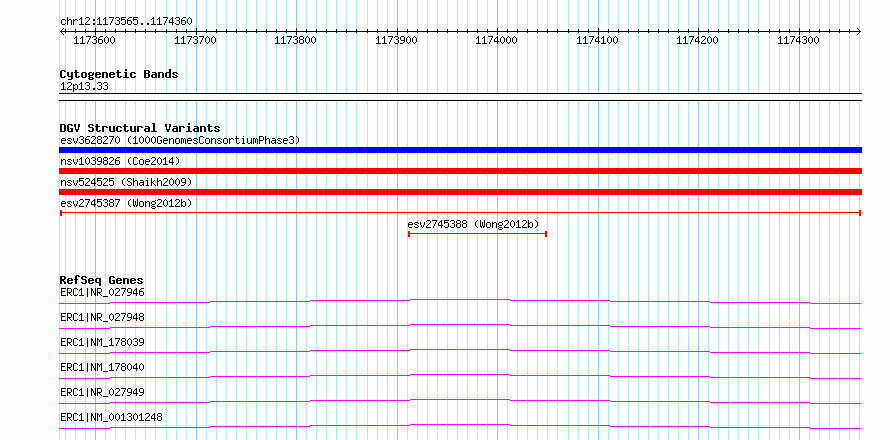Click the Cytogenetic Bands track title

119,74
